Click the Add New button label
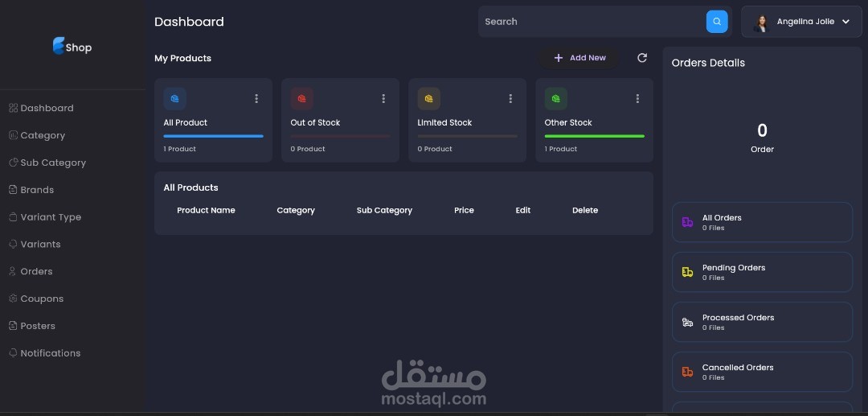The width and height of the screenshot is (868, 416). click(x=588, y=58)
